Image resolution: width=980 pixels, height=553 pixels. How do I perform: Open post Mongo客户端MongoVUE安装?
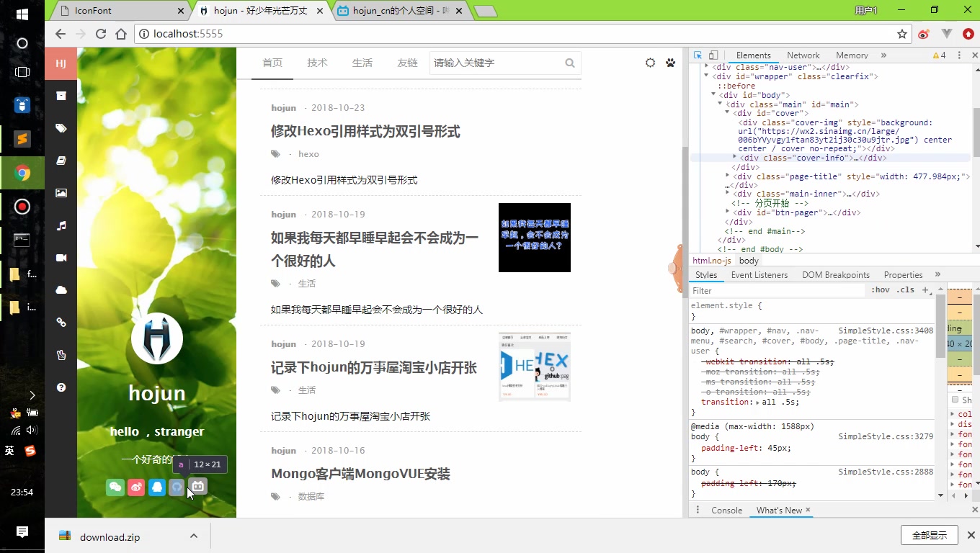(360, 475)
